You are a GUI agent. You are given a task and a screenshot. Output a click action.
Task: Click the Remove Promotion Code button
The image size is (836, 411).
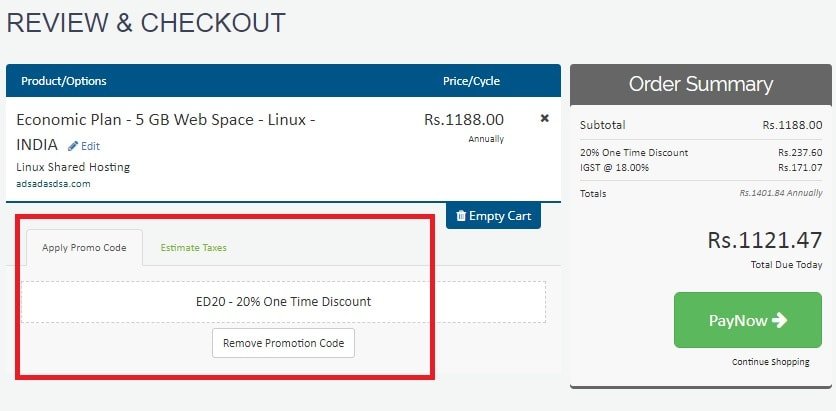click(x=283, y=343)
